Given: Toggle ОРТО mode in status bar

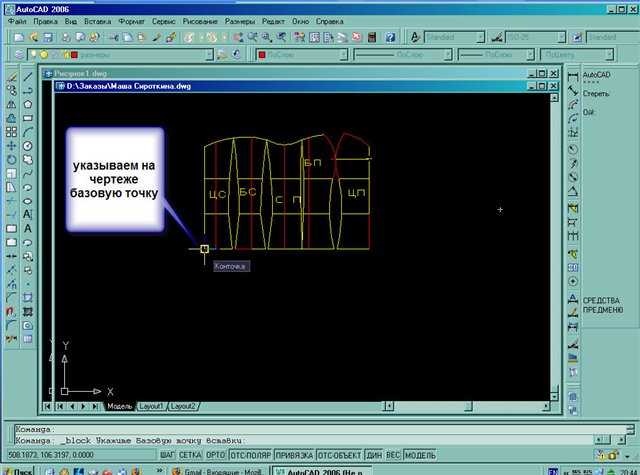Looking at the screenshot, I should click(x=215, y=455).
